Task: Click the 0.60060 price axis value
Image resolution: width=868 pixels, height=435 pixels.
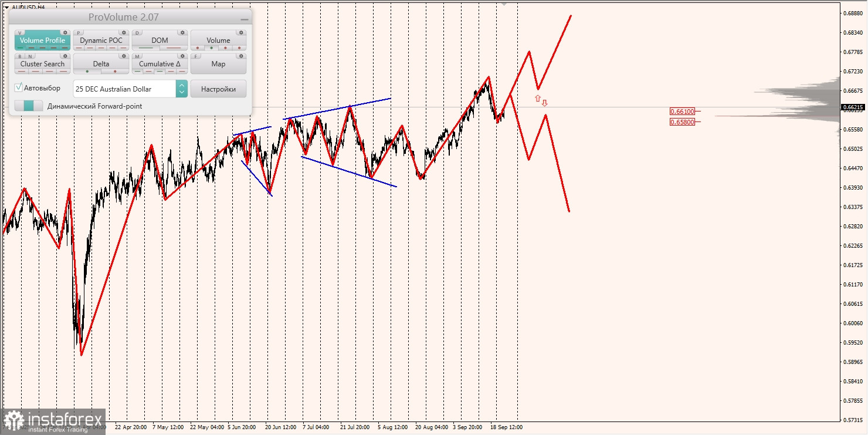Action: [x=852, y=323]
